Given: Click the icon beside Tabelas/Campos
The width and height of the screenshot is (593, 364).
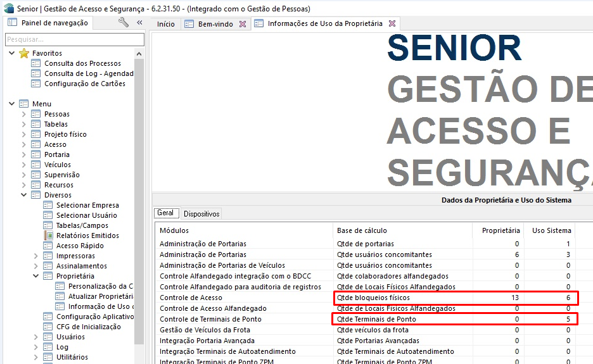Looking at the screenshot, I should (48, 225).
